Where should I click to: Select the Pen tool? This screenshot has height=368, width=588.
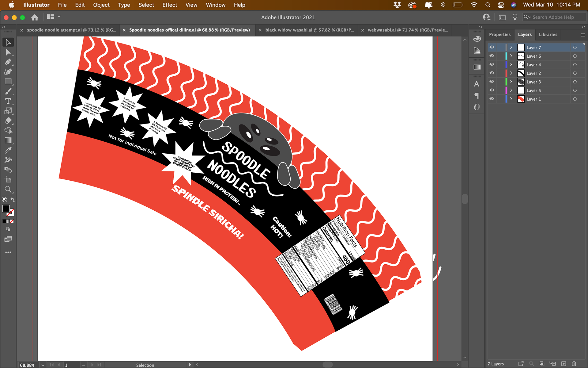[x=8, y=62]
